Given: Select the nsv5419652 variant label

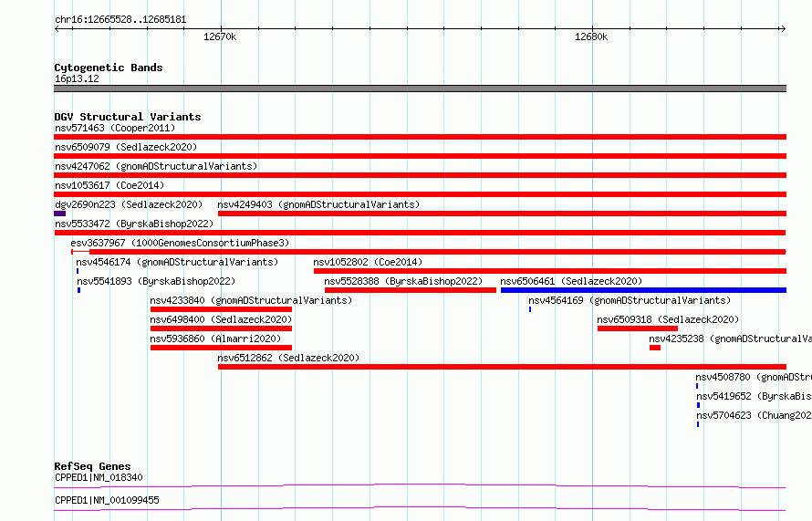Looking at the screenshot, I should [x=754, y=396].
